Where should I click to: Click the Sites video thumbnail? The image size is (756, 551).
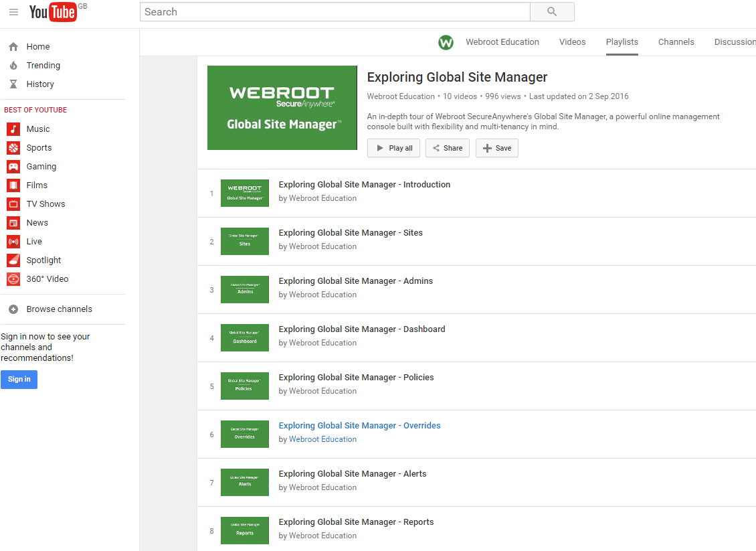pos(245,241)
